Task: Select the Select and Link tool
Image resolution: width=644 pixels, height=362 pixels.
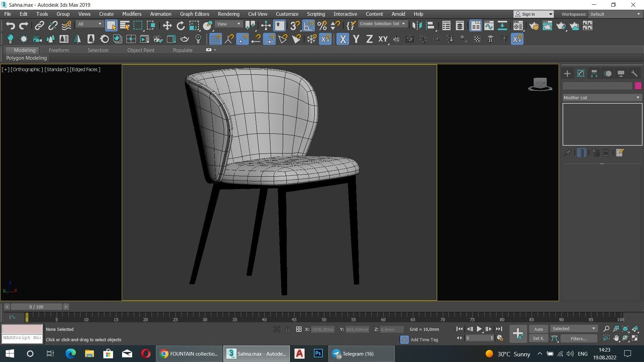Action: click(40, 26)
